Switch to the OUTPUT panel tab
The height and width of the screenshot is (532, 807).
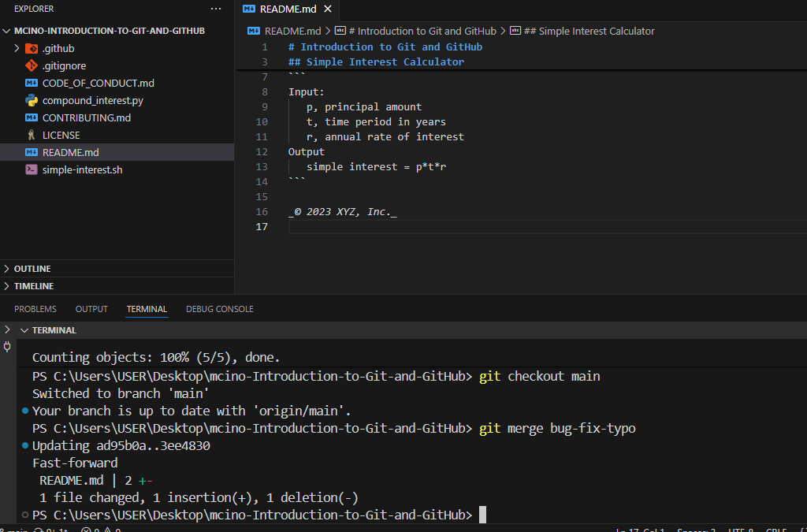(91, 309)
